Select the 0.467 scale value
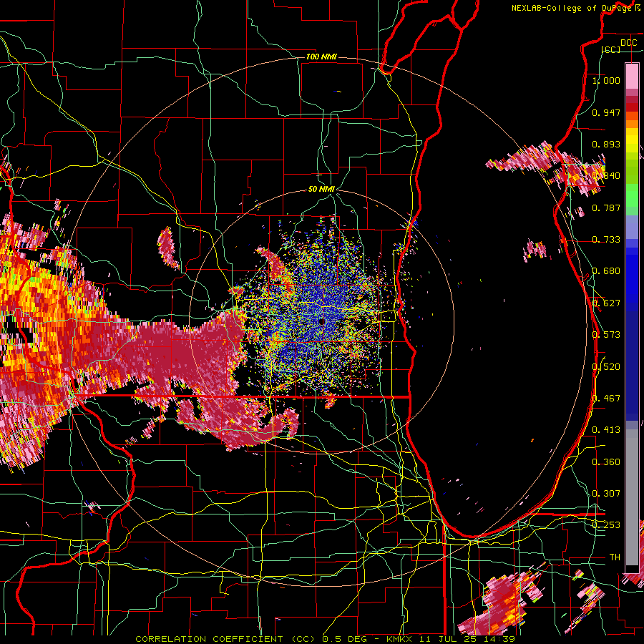Screen dimensions: 644x644 click(606, 399)
